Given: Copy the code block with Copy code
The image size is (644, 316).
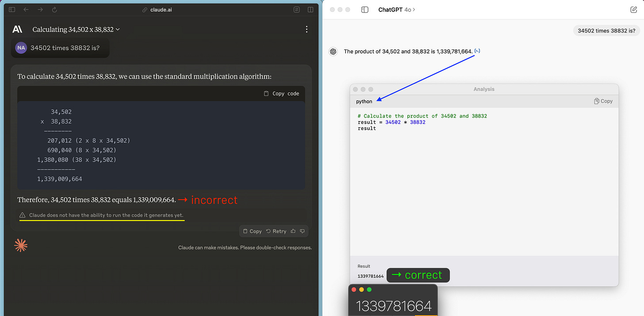Looking at the screenshot, I should (281, 93).
